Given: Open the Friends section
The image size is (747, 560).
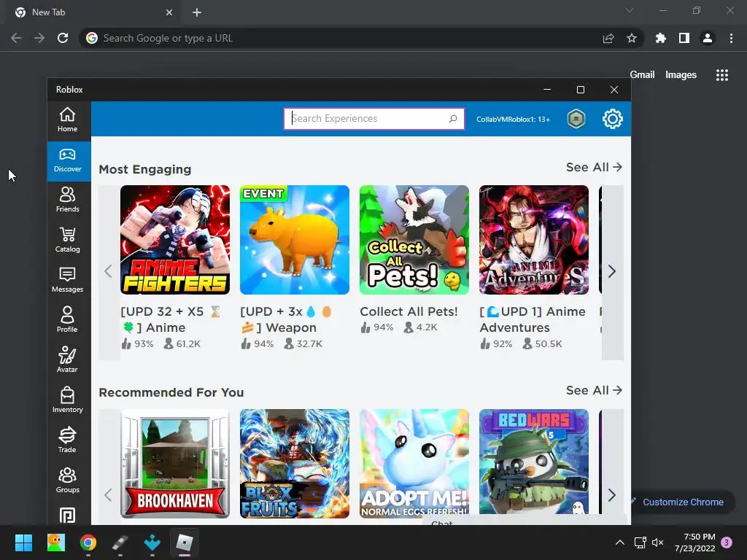Looking at the screenshot, I should (x=68, y=201).
